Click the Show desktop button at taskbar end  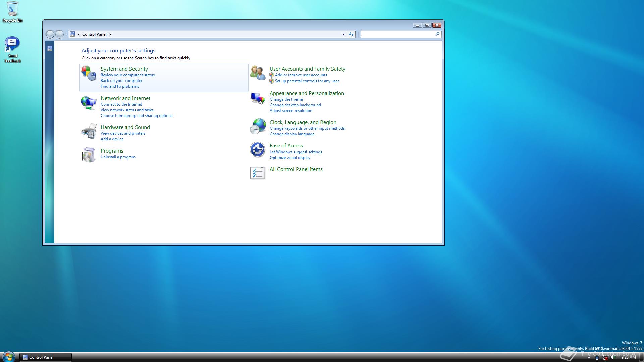(642, 357)
